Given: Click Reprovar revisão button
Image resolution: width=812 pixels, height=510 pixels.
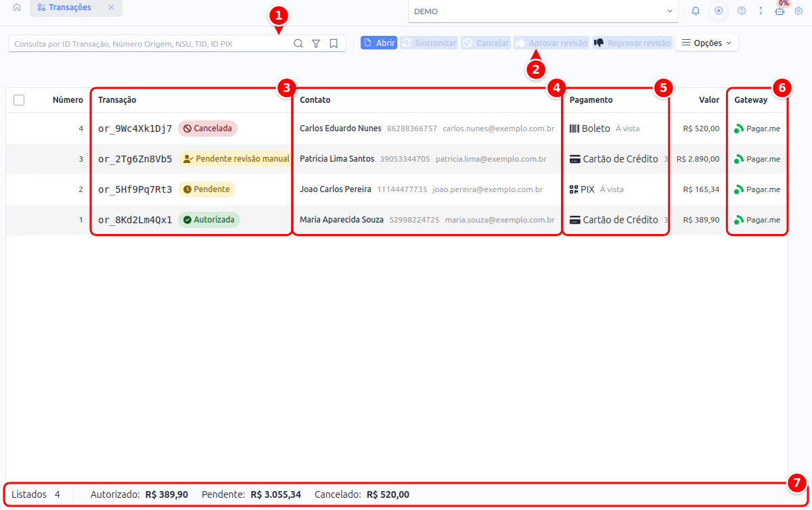Looking at the screenshot, I should tap(633, 43).
